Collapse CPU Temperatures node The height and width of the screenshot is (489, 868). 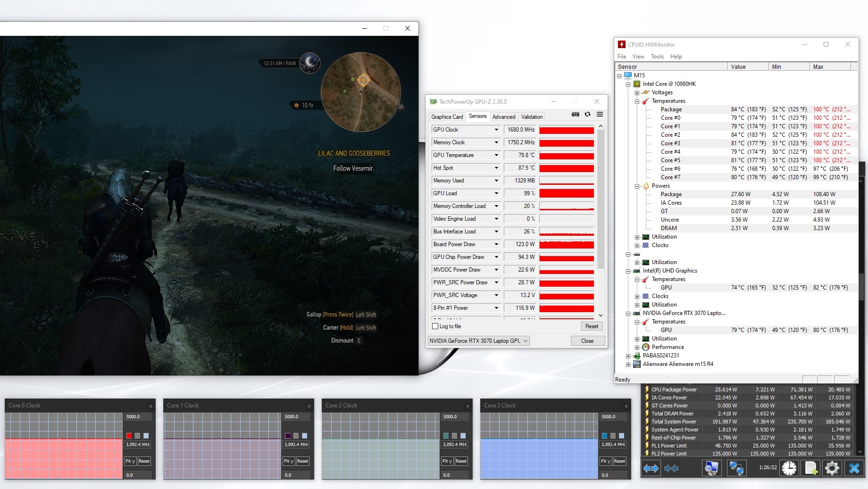637,101
